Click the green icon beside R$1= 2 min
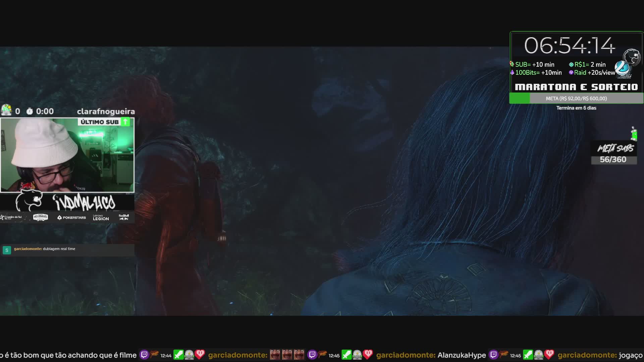The image size is (644, 362). (571, 64)
